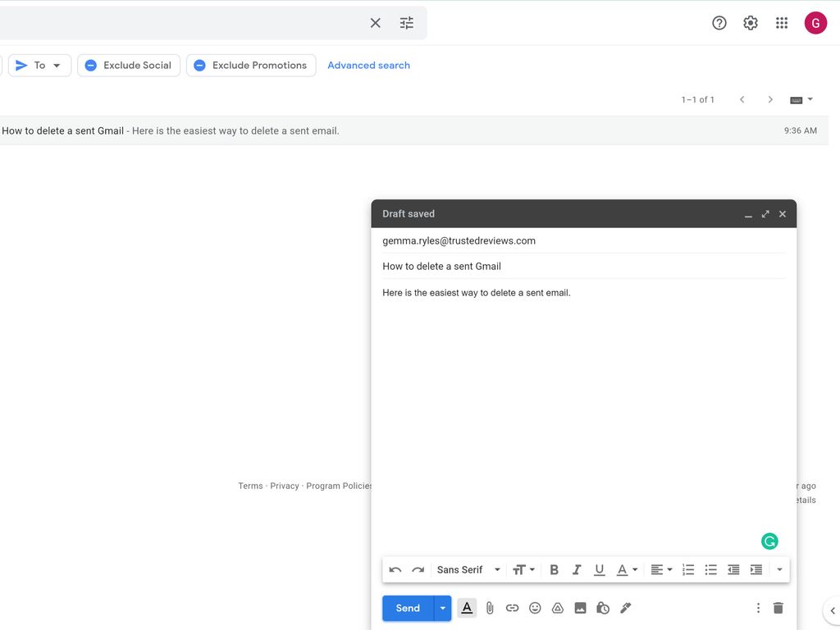Open Gmail settings with the gear icon

tap(750, 22)
